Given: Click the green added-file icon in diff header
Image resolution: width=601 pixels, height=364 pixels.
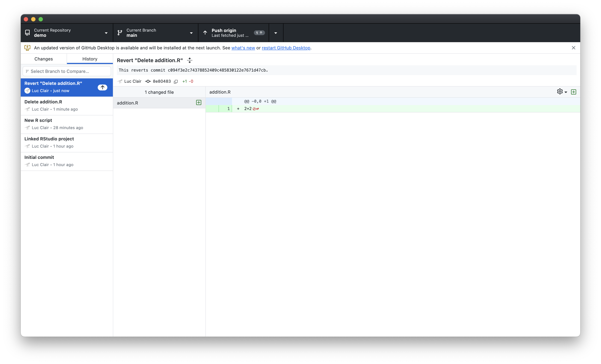Looking at the screenshot, I should coord(573,92).
